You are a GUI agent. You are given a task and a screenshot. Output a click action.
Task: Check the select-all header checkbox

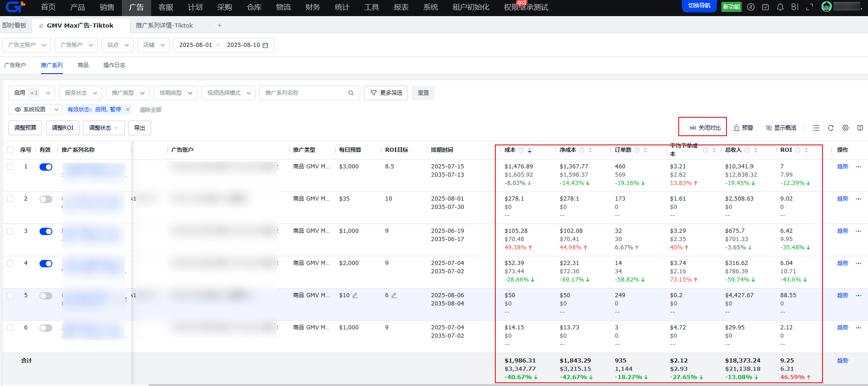coord(10,150)
